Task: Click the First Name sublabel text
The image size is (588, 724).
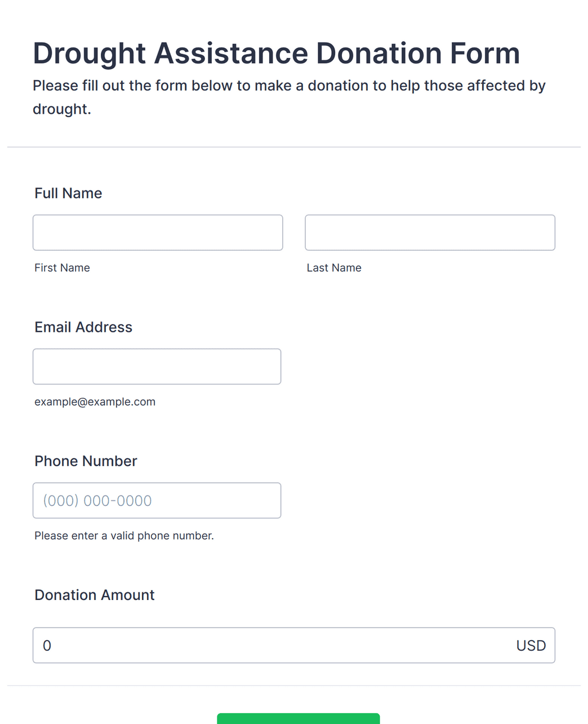Action: [x=62, y=268]
